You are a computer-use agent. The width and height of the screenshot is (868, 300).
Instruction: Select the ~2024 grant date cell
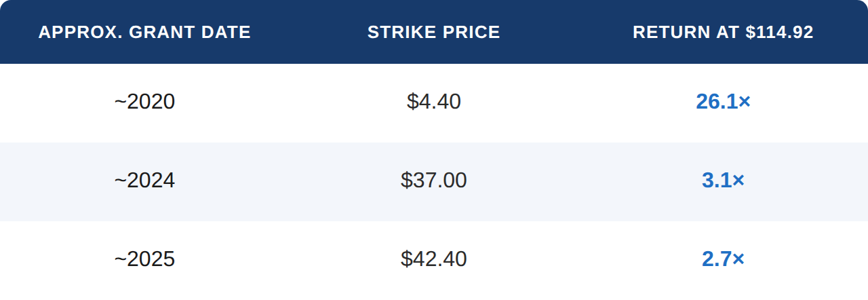(x=144, y=181)
